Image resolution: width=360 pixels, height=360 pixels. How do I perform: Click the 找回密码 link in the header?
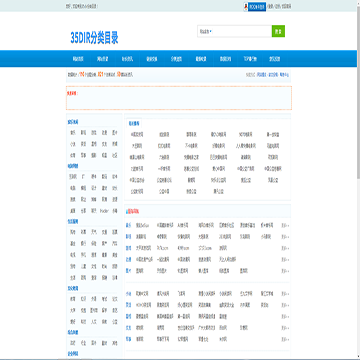point(286,6)
